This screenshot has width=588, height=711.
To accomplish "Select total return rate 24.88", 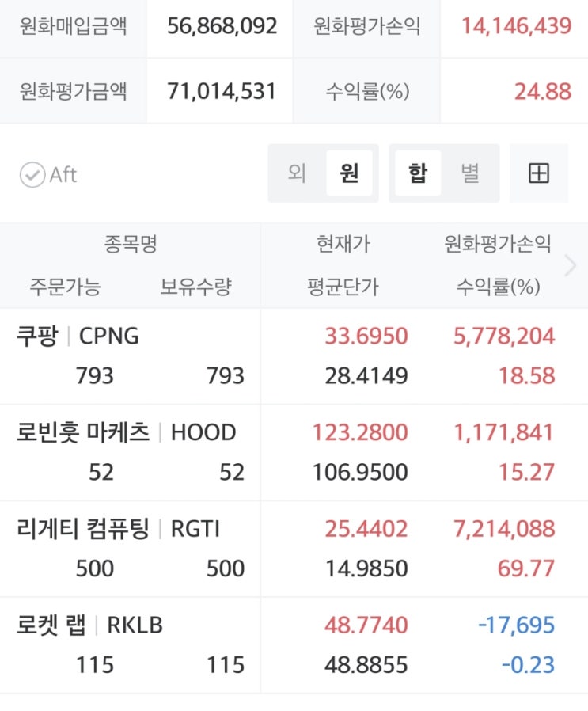I will point(543,91).
